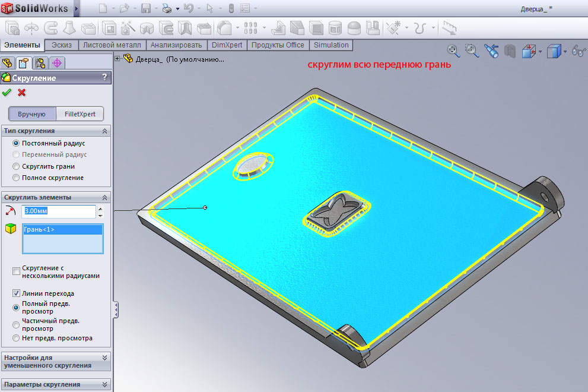The height and width of the screenshot is (392, 588).
Task: Switch to the Листовой металл tab
Action: point(112,45)
